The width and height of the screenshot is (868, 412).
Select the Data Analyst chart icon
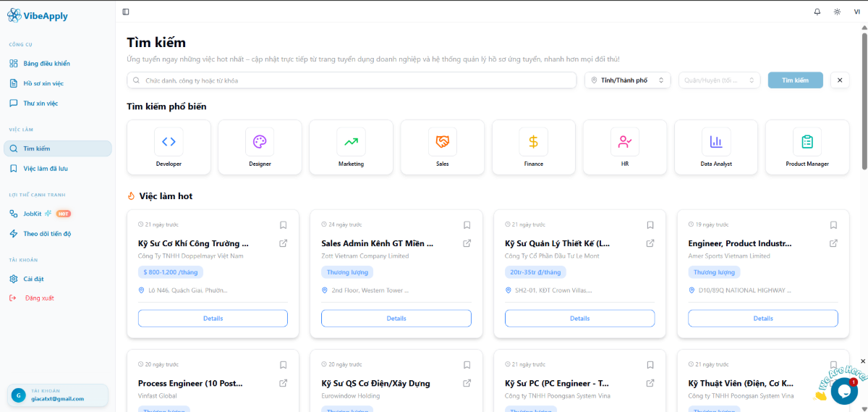point(716,142)
